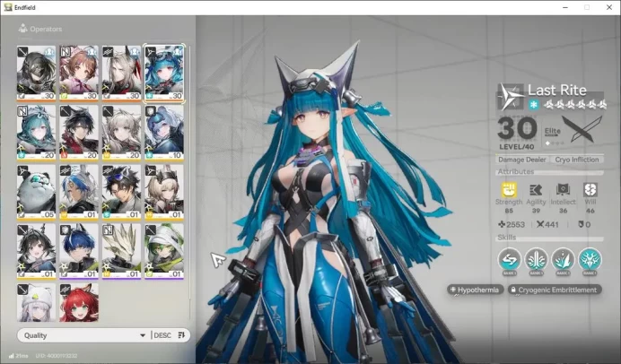The image size is (621, 364).
Task: Click the Agility attribute icon
Action: [x=536, y=190]
